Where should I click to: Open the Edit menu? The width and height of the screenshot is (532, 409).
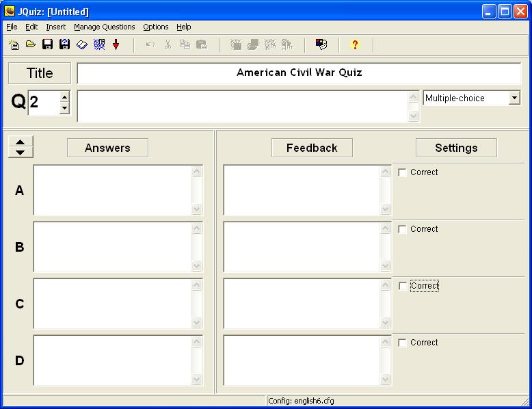(x=31, y=27)
